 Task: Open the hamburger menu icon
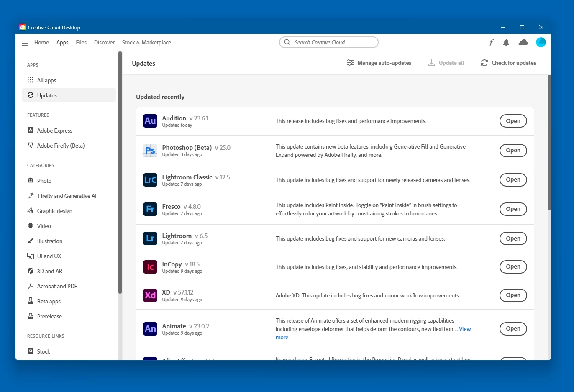point(25,43)
